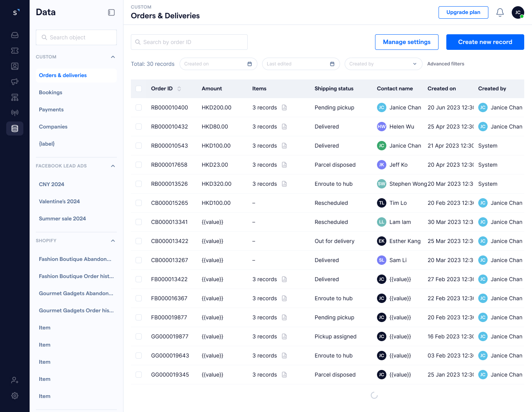Open Summer sale 2024 object
The width and height of the screenshot is (532, 412).
click(76, 219)
